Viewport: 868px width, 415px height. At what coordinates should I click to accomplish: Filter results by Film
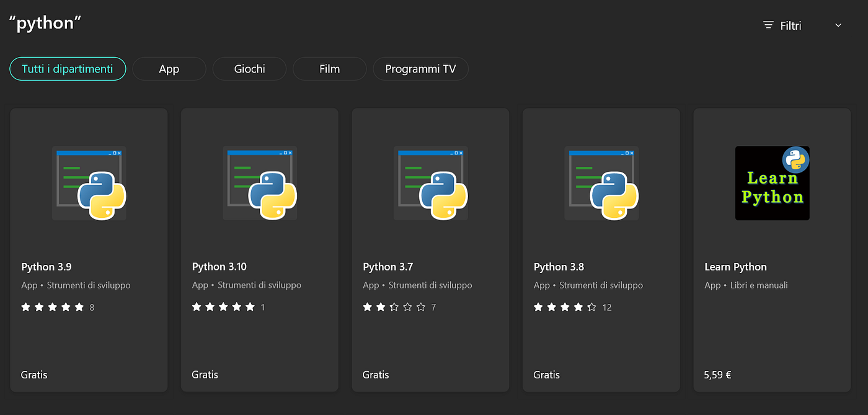point(329,69)
